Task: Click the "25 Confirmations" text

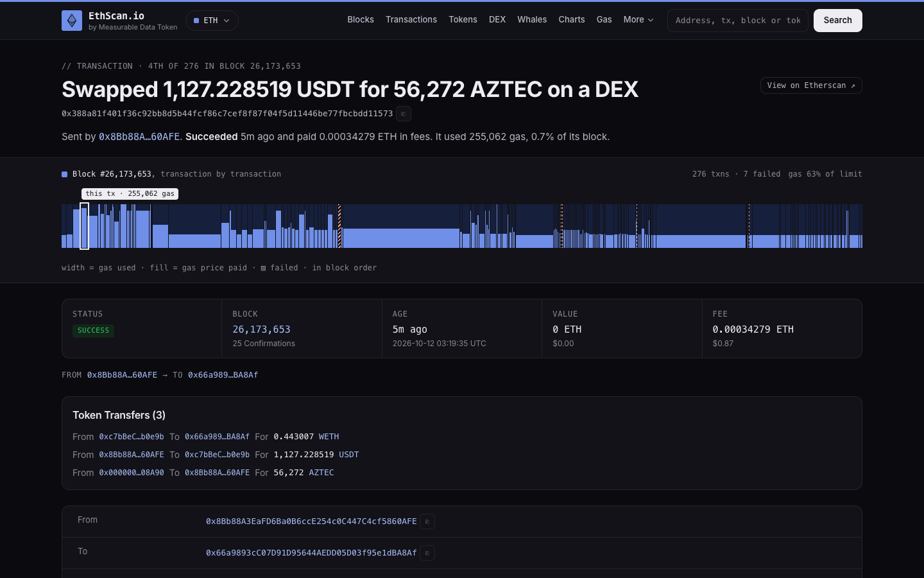Action: [x=264, y=344]
